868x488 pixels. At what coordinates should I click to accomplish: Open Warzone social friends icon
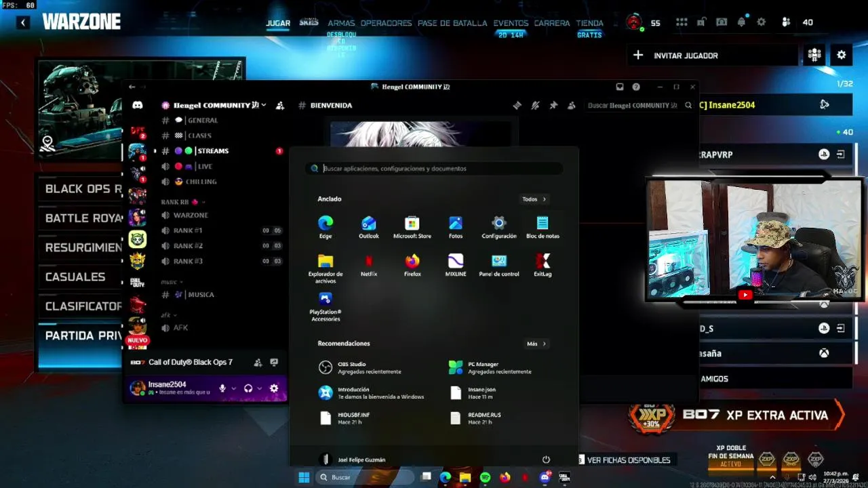coord(786,22)
